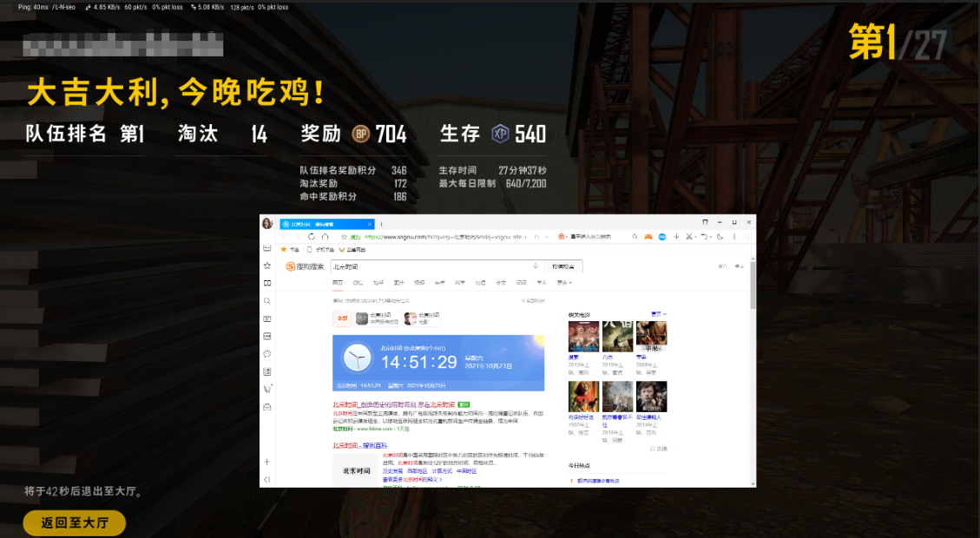Image resolution: width=980 pixels, height=538 pixels.
Task: Open first movie poster thumbnail in top row
Action: tap(583, 337)
